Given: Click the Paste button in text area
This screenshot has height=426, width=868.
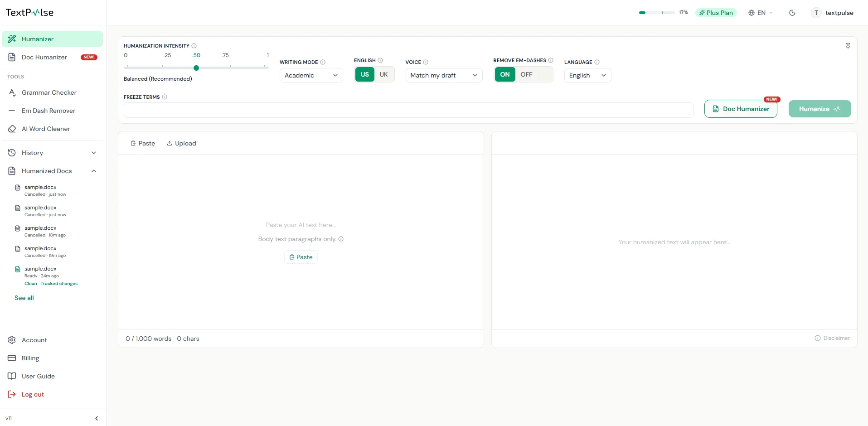Looking at the screenshot, I should click(301, 257).
